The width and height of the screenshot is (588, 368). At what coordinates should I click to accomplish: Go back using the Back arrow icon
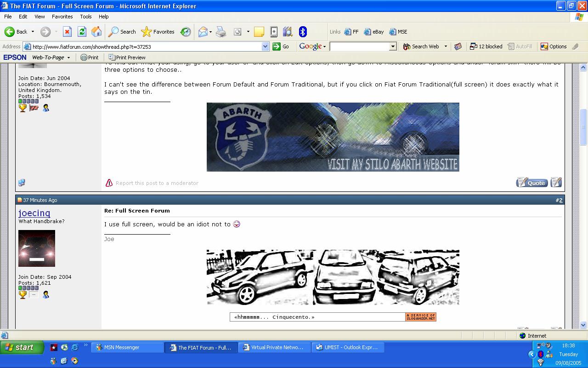pos(9,32)
